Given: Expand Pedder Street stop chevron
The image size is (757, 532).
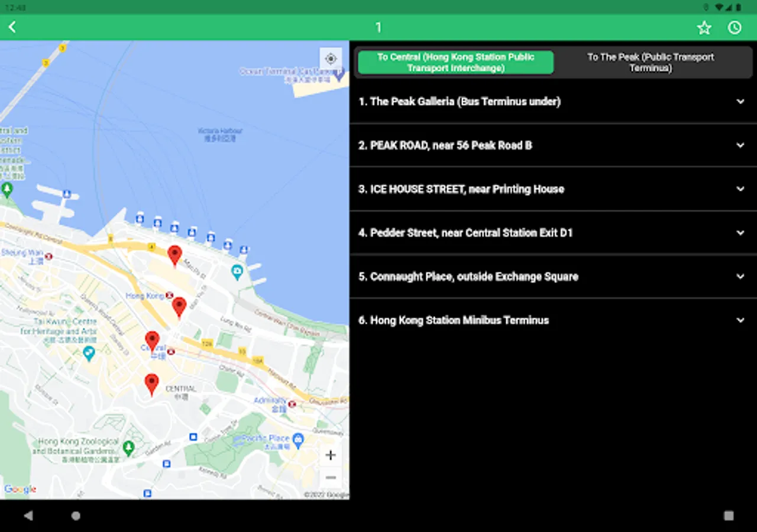Looking at the screenshot, I should (x=740, y=233).
